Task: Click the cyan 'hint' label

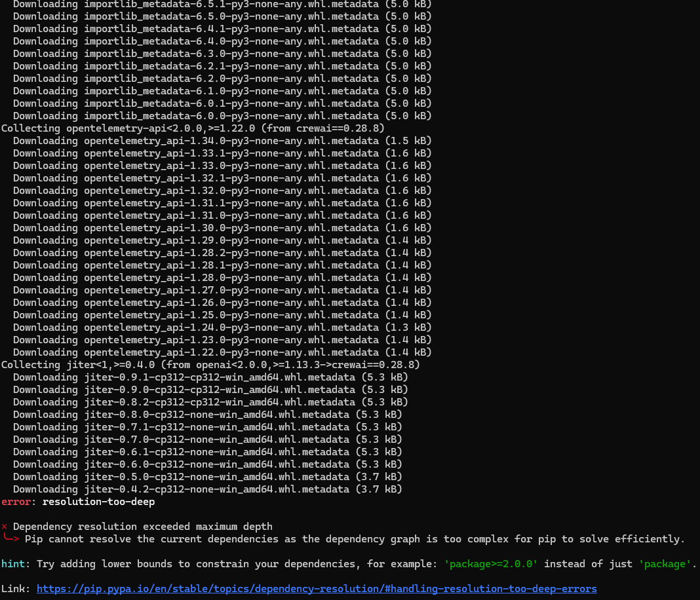Action: [x=13, y=564]
